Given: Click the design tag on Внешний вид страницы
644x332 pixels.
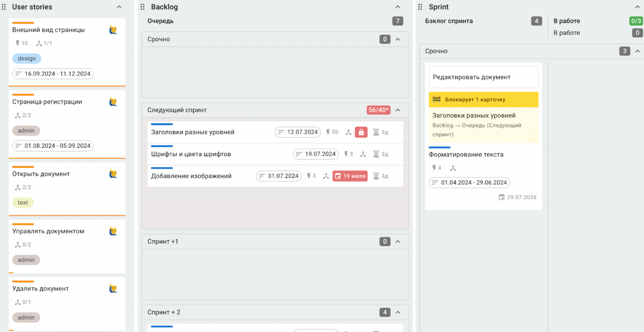Looking at the screenshot, I should [x=27, y=59].
